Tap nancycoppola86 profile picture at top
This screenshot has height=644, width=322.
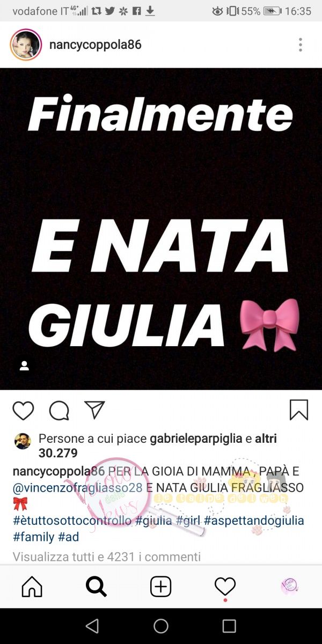26,45
